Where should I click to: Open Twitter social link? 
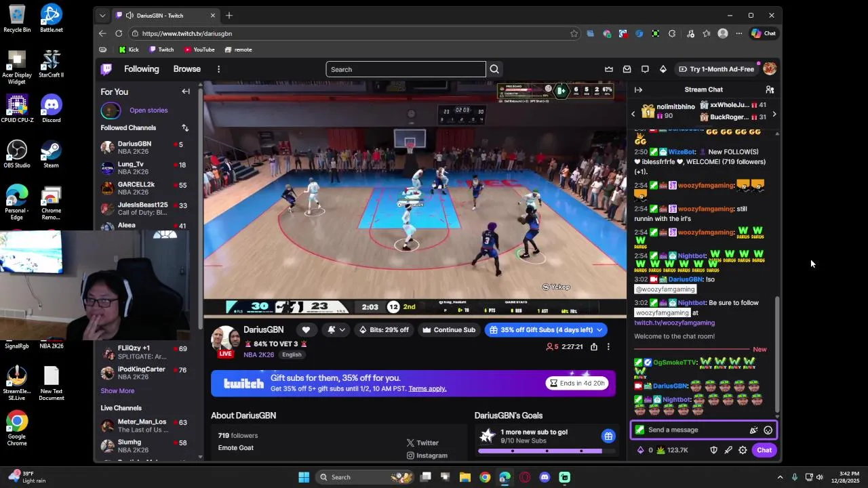[x=422, y=443]
